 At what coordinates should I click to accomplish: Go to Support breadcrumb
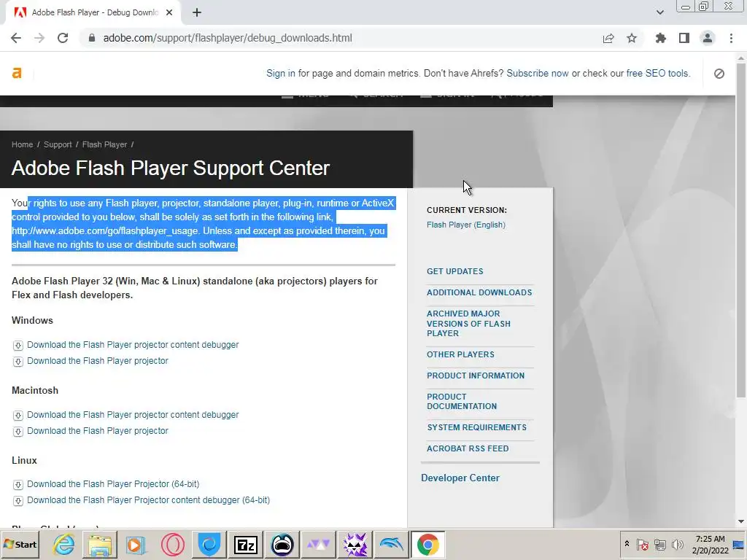[58, 145]
